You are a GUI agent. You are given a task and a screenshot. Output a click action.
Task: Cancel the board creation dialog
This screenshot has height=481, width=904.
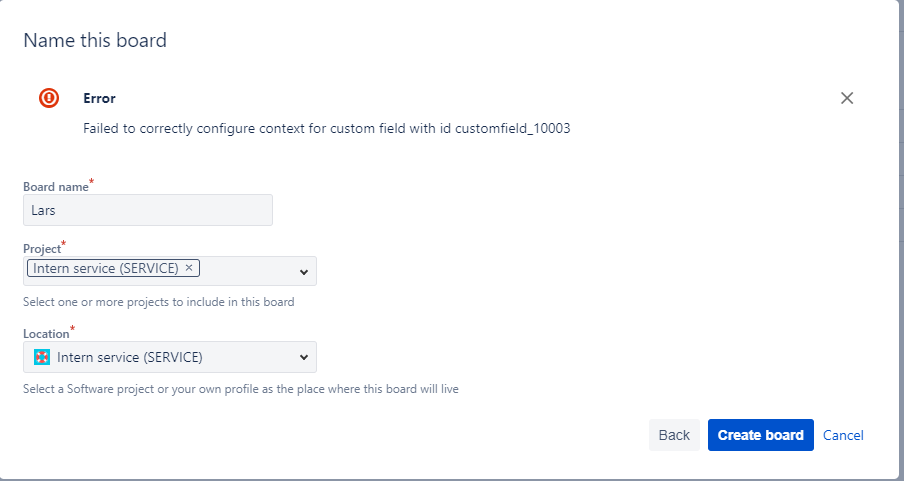coord(843,435)
